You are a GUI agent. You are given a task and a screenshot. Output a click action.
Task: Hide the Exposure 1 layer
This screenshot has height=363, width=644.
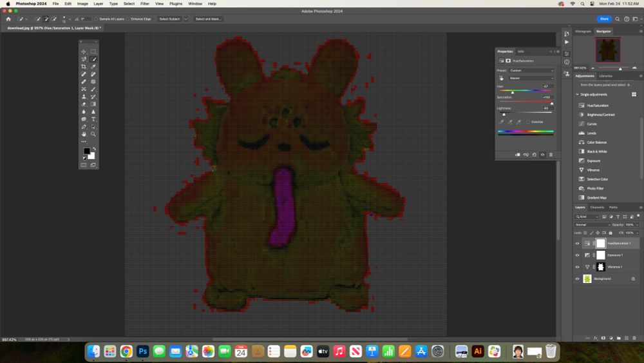[x=577, y=255]
